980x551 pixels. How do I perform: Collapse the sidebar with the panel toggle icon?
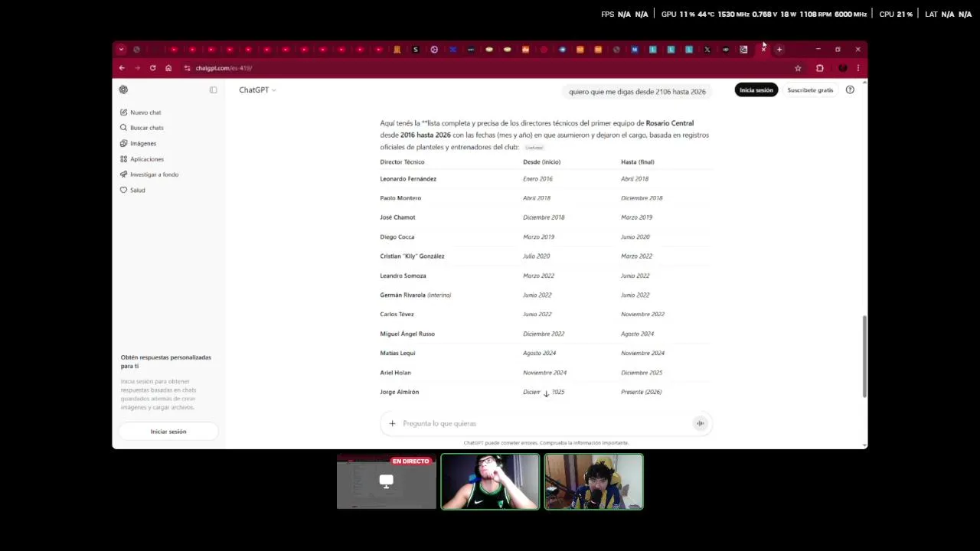point(214,90)
